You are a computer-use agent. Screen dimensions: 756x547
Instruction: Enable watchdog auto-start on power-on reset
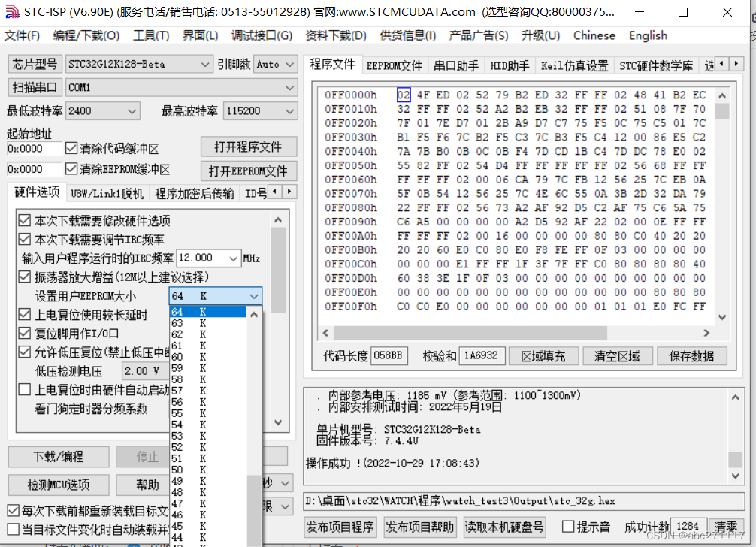[x=26, y=388]
